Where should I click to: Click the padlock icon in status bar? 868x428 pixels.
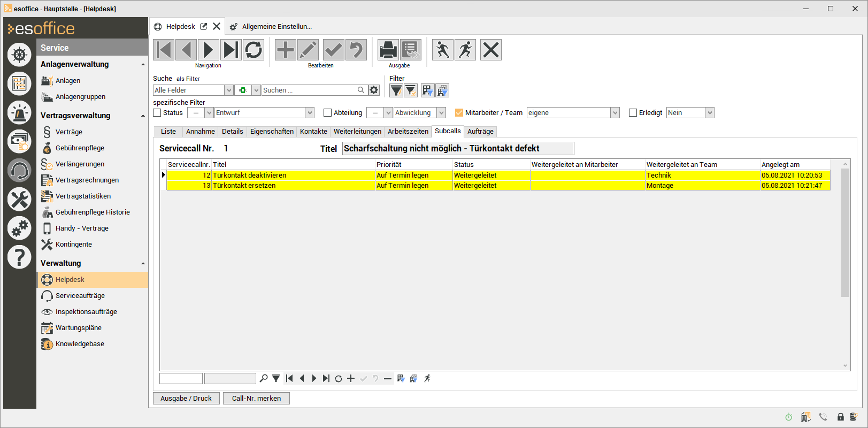[x=841, y=417]
